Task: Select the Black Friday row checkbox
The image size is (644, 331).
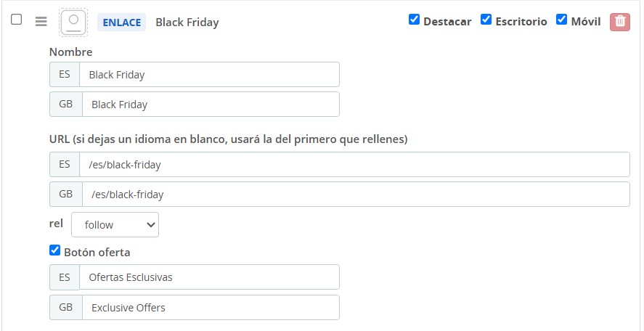Action: (x=17, y=20)
